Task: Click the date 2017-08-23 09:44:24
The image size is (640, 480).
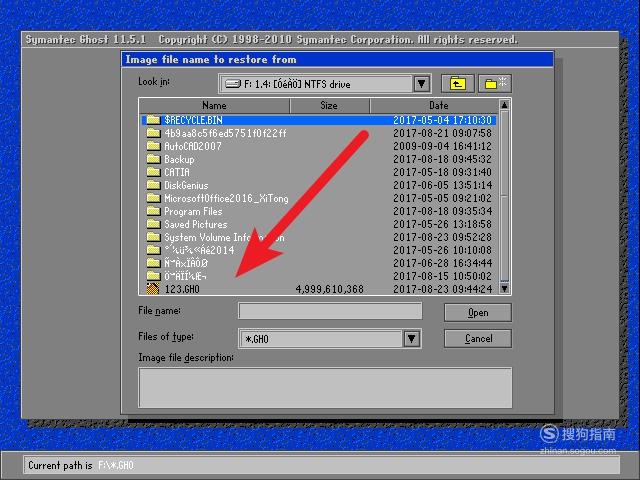Action: tap(442, 289)
